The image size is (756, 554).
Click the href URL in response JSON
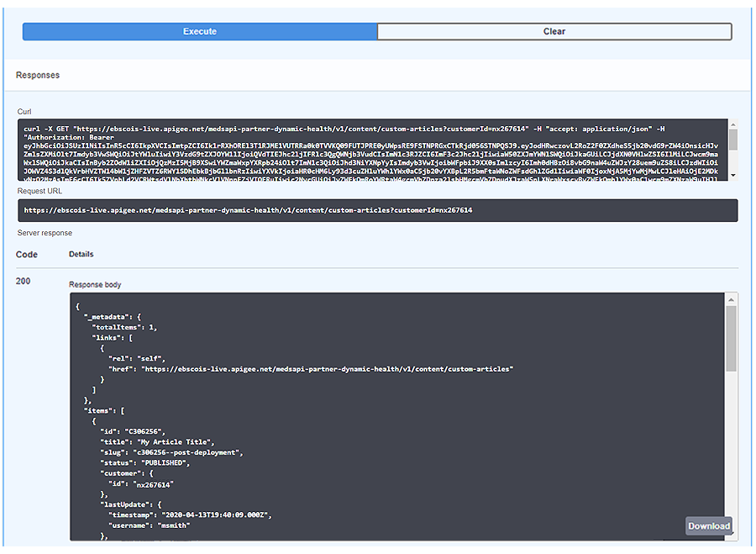(327, 368)
